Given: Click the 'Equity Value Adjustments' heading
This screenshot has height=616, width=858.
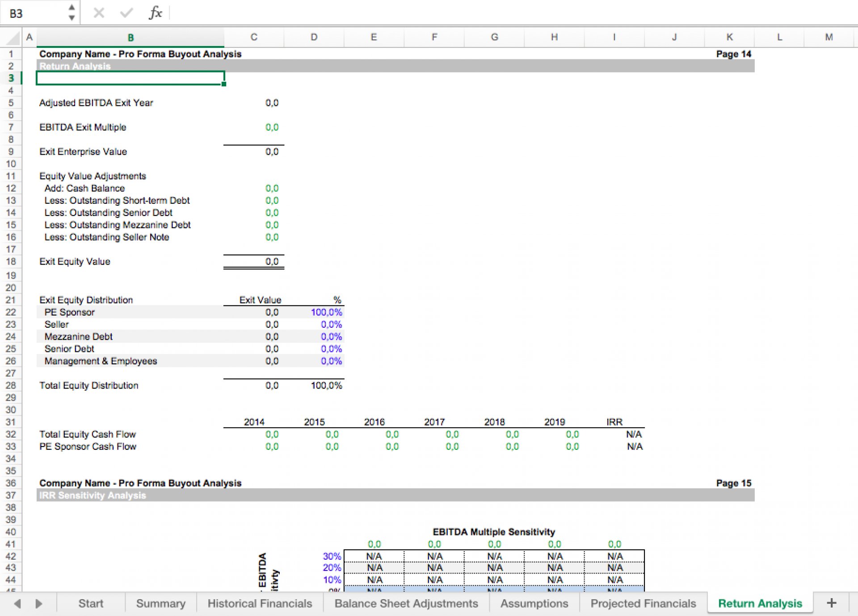Looking at the screenshot, I should (93, 176).
